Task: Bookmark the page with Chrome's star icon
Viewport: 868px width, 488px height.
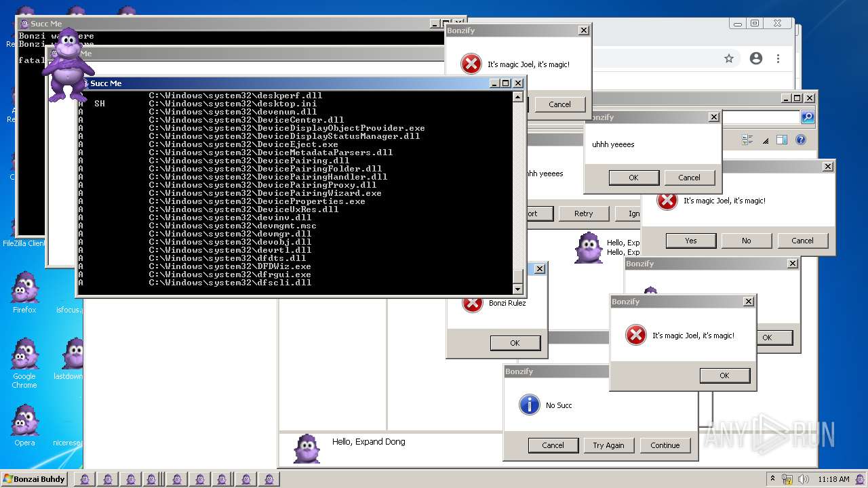Action: tap(729, 58)
